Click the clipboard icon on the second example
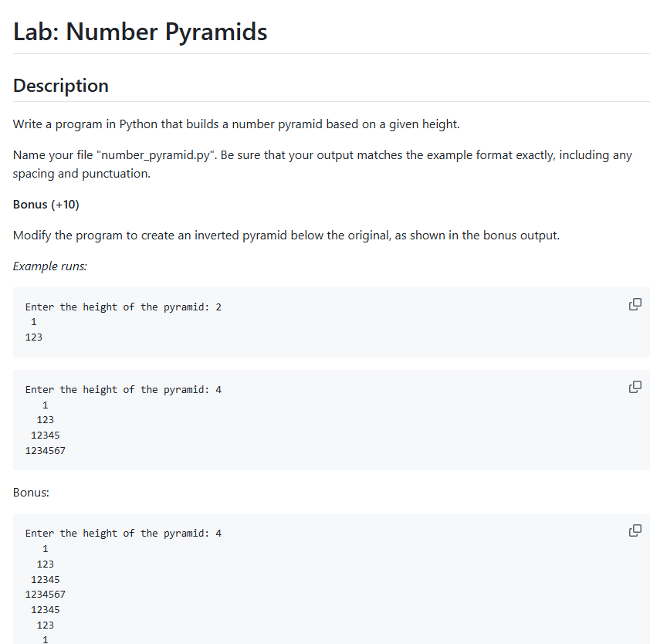Image resolution: width=650 pixels, height=644 pixels. tap(635, 387)
